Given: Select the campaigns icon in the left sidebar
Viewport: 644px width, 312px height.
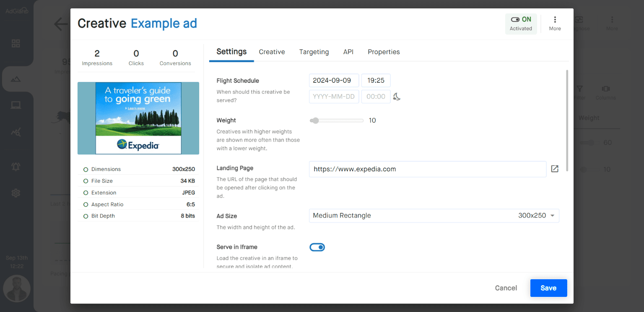Looking at the screenshot, I should click(16, 79).
